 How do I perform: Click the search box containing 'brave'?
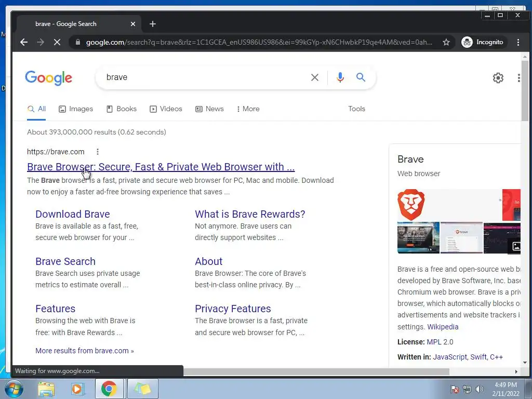pos(204,77)
